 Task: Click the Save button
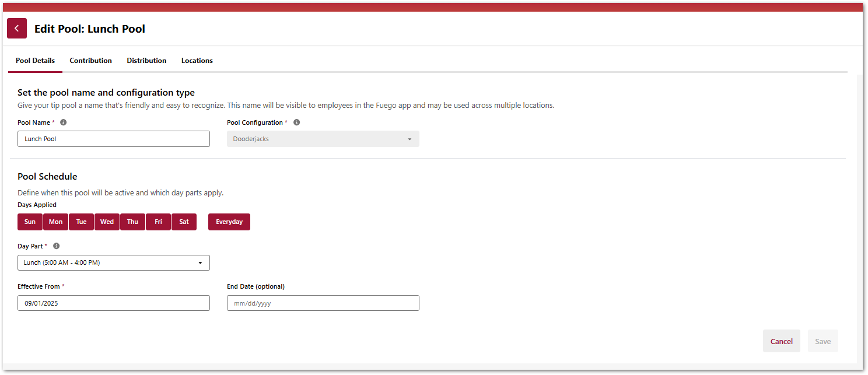(822, 341)
